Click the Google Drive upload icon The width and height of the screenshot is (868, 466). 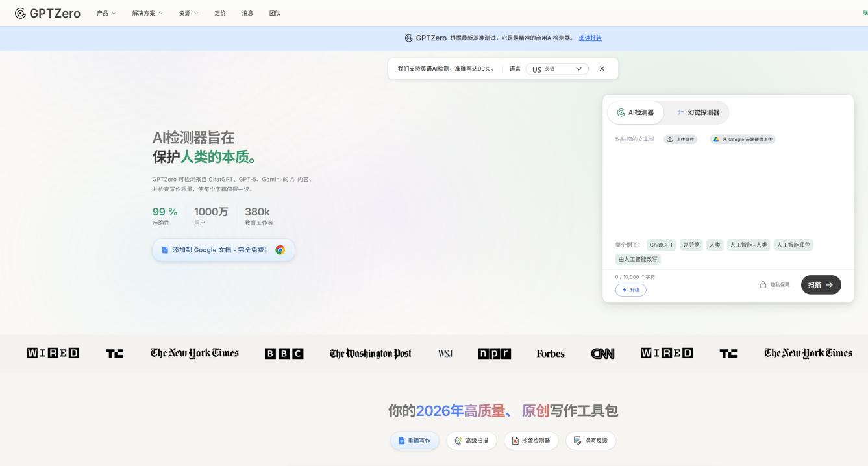coord(716,140)
